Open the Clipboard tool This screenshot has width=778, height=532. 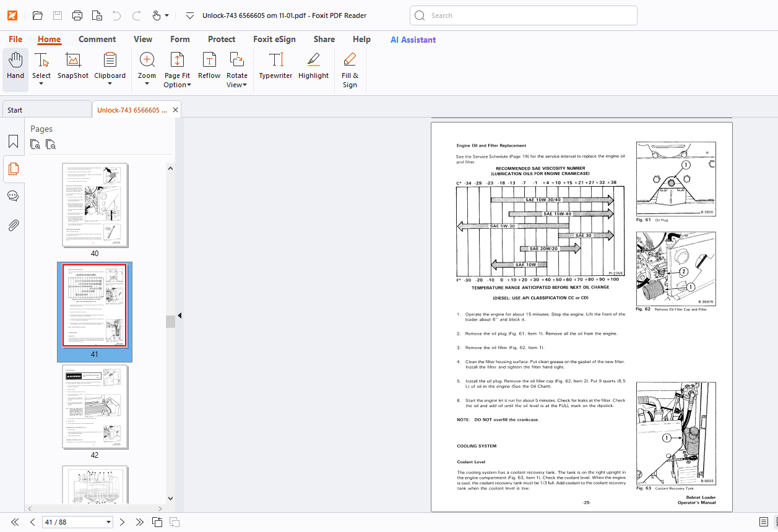(110, 61)
